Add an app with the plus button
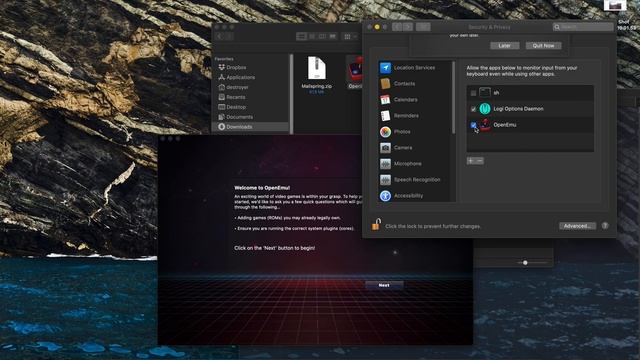Screen dimensions: 640x360 pyautogui.click(x=471, y=161)
